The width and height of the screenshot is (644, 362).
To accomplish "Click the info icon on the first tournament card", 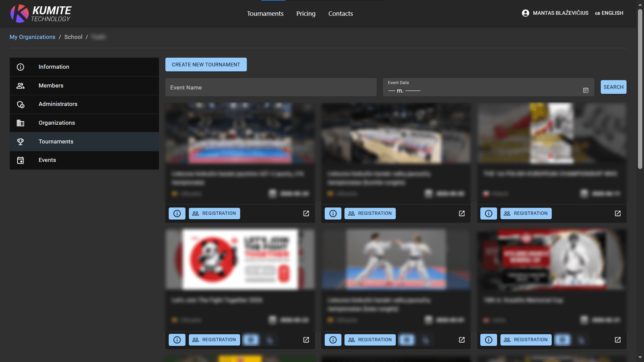I will [x=177, y=213].
